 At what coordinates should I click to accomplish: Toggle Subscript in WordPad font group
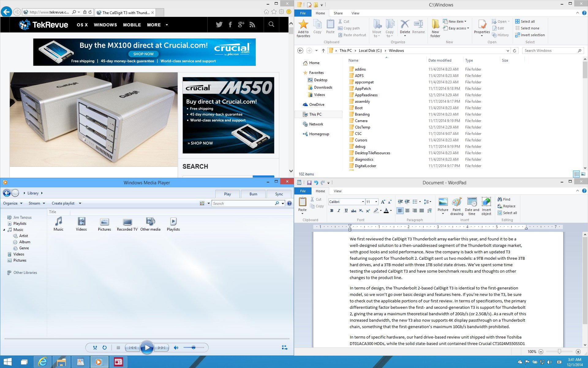point(361,211)
